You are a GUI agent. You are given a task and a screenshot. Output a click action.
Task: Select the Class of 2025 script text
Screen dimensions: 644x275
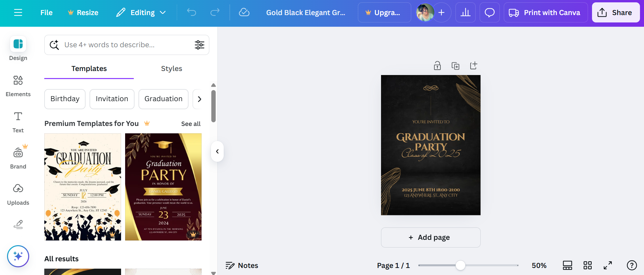431,154
